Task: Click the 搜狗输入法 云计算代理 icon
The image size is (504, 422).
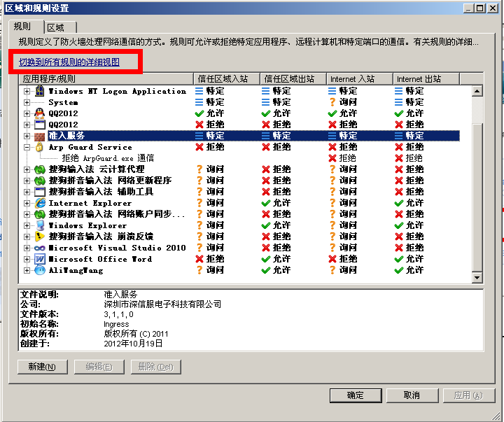Action: tap(39, 169)
